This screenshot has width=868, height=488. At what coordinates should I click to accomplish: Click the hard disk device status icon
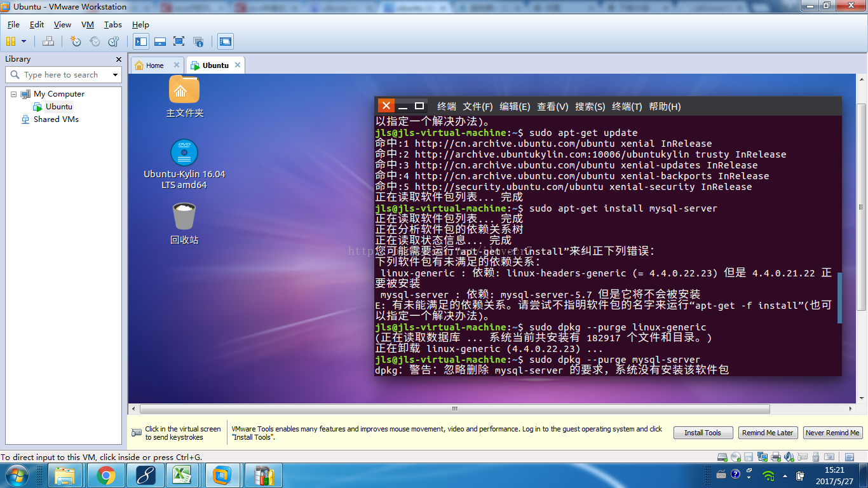tap(722, 457)
